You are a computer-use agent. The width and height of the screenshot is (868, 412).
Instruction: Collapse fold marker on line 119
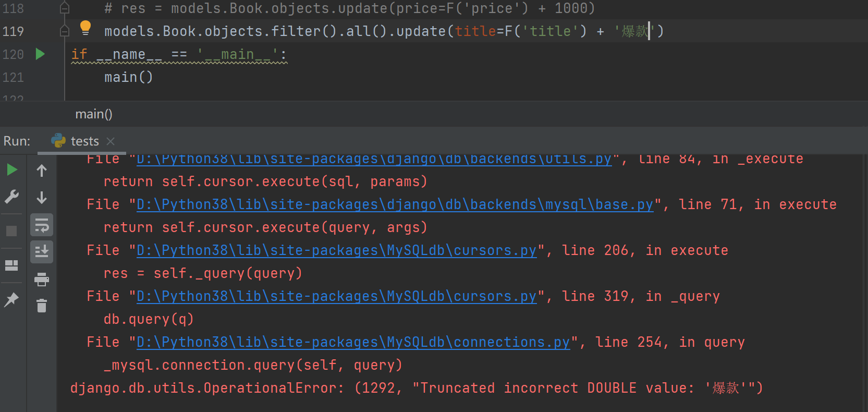(x=65, y=31)
